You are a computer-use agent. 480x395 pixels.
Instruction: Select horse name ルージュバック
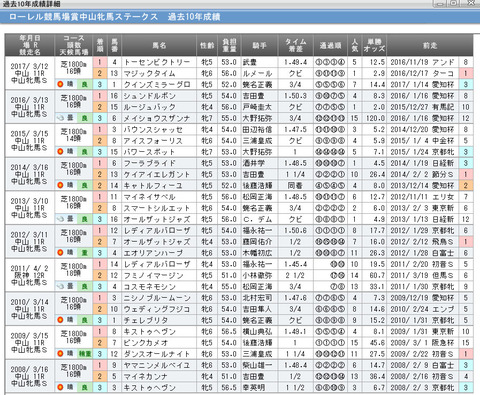149,107
